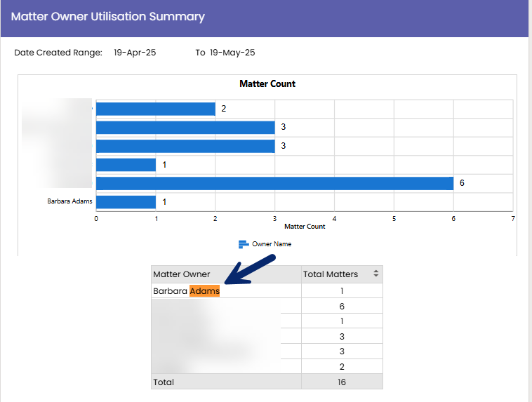532x402 pixels.
Task: Select the Owner Name legend label
Action: click(x=272, y=244)
